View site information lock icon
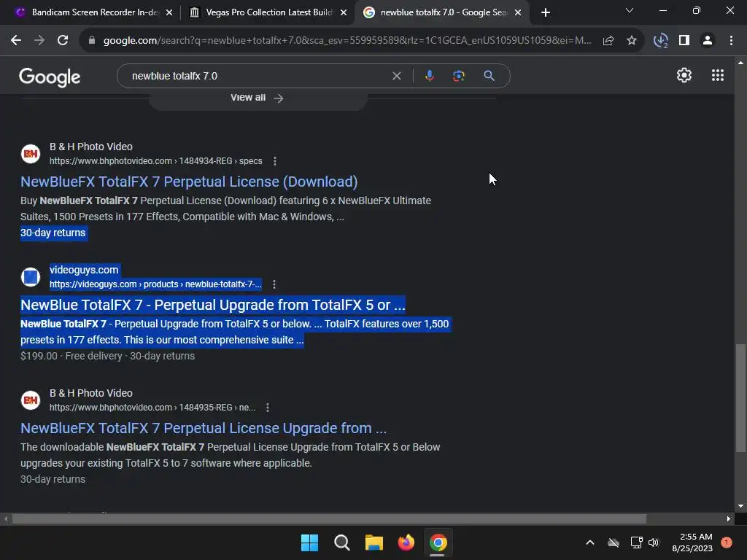The height and width of the screenshot is (560, 747). click(92, 41)
